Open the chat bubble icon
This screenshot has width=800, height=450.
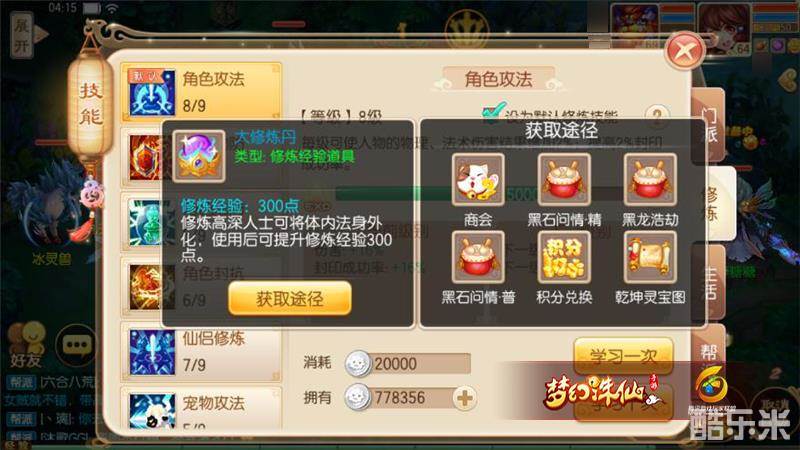[76, 345]
